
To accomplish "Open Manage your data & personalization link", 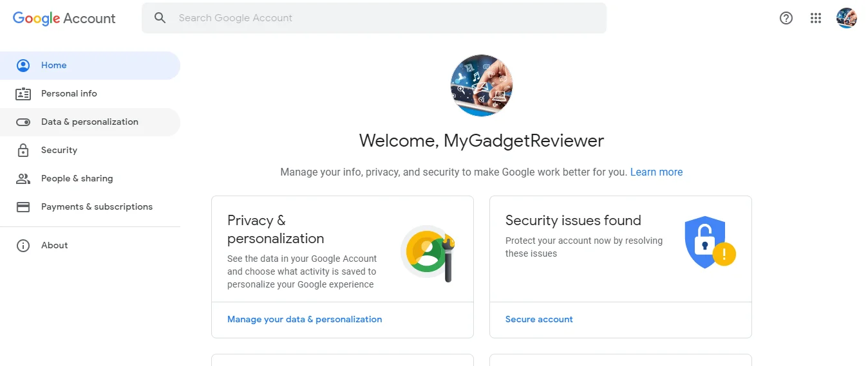I will click(305, 320).
